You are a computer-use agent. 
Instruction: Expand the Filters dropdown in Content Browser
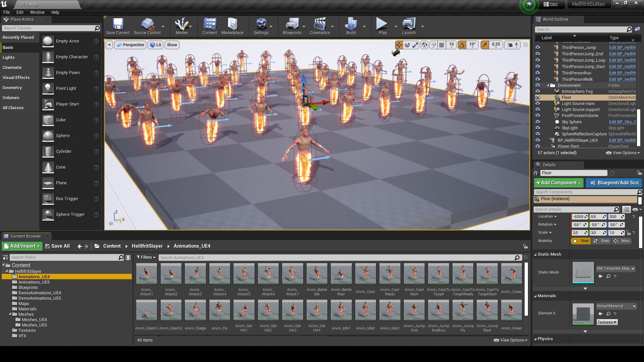146,257
